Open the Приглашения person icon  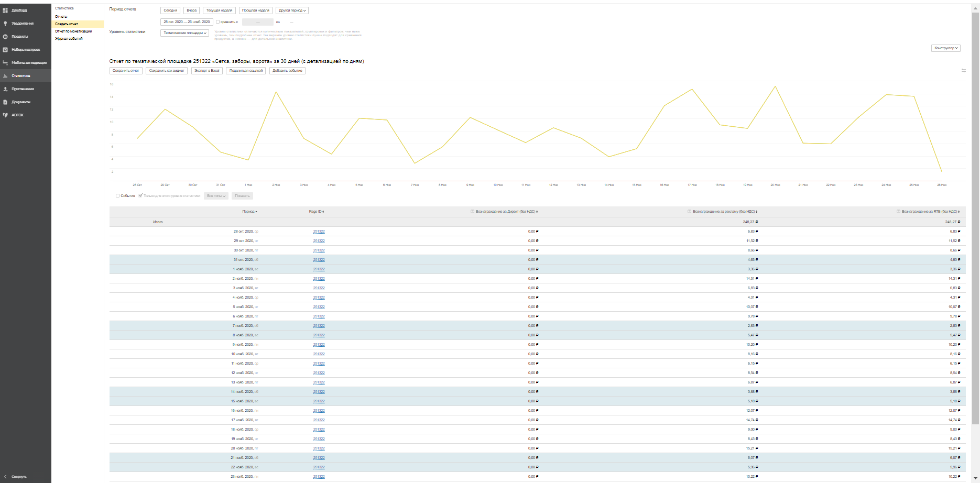pyautogui.click(x=5, y=89)
